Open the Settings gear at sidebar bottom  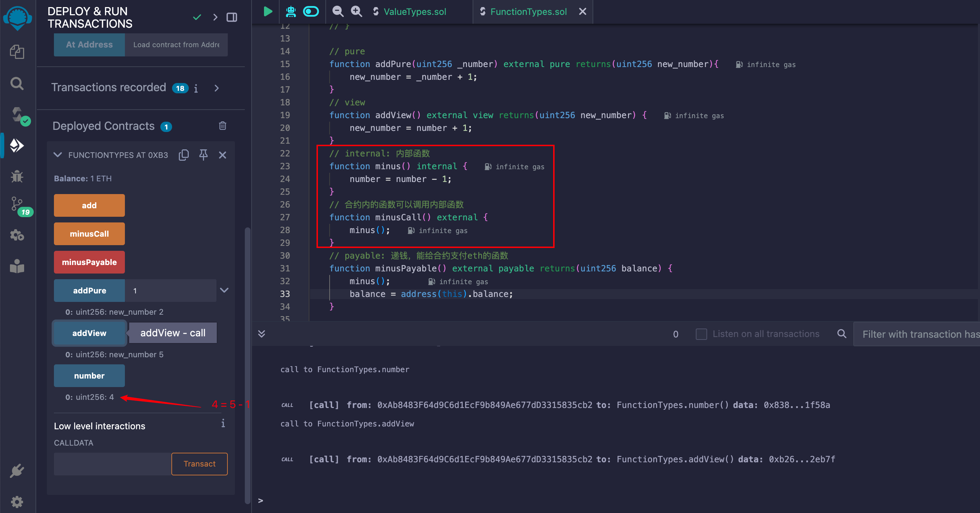17,502
